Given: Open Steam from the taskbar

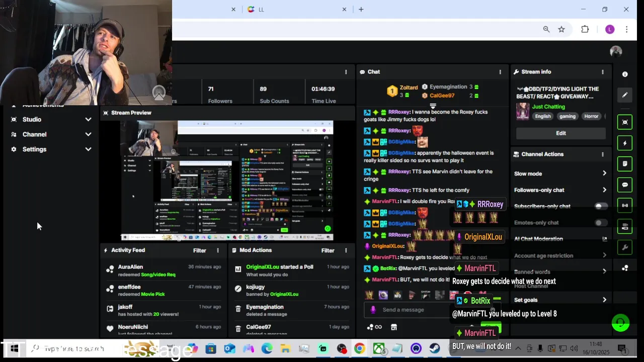Looking at the screenshot, I should click(435, 348).
